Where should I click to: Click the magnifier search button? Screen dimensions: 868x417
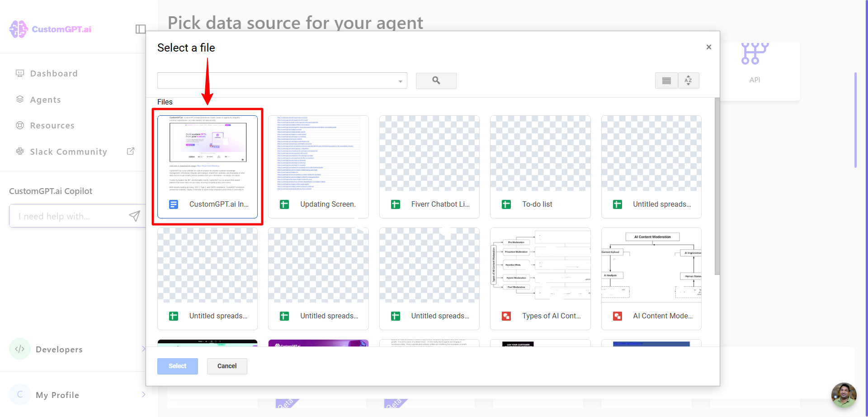point(436,81)
